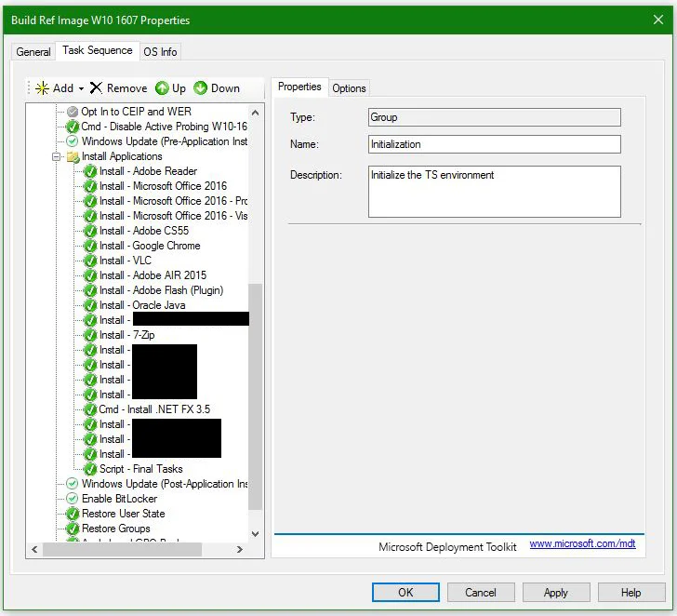Screen dimensions: 677x616
Task: Select 'Install - Microsoft Office 2016 - Vis' row
Action: 174,216
